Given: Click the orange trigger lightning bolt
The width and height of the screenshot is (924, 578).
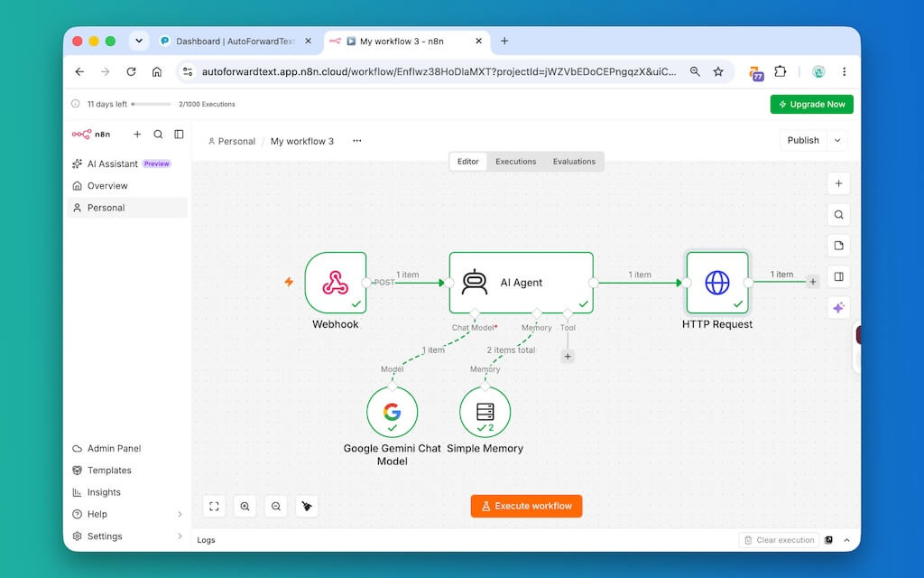Looking at the screenshot, I should point(289,282).
